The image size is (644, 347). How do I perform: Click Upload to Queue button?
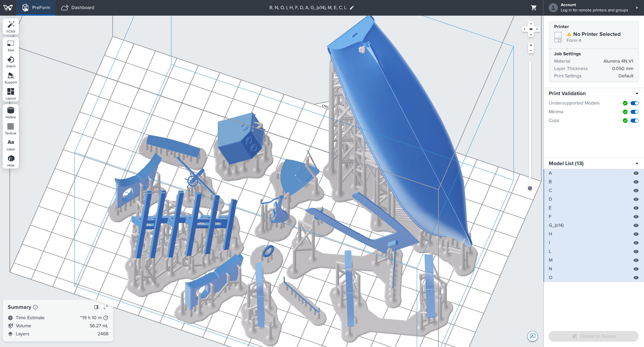click(x=594, y=336)
